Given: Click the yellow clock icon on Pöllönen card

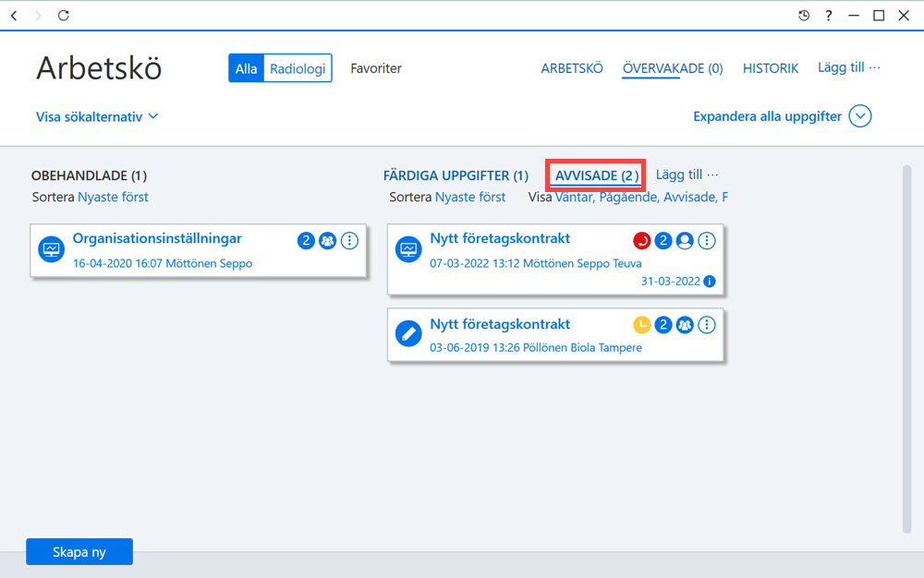Looking at the screenshot, I should point(642,325).
